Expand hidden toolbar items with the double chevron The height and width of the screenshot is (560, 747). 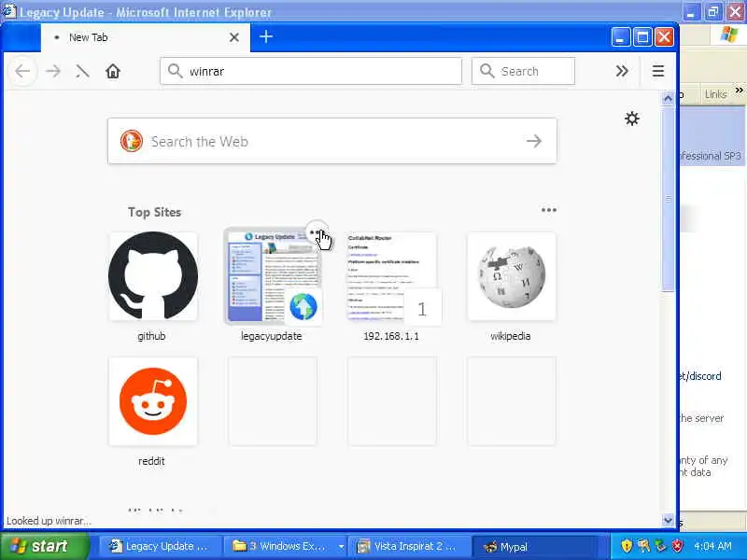pos(622,72)
